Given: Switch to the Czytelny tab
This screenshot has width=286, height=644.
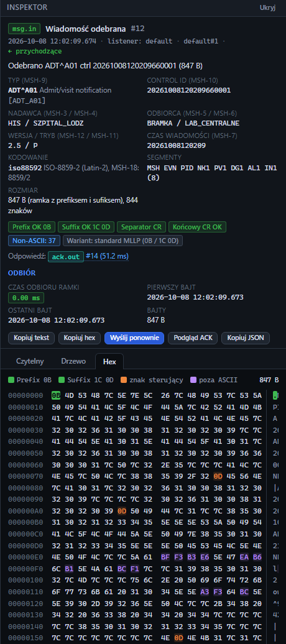Looking at the screenshot, I should (x=30, y=361).
